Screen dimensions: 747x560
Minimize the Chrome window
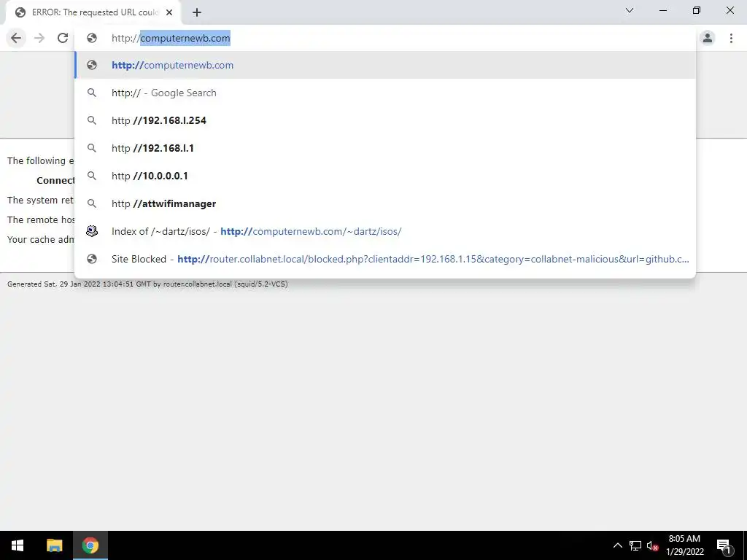(662, 10)
